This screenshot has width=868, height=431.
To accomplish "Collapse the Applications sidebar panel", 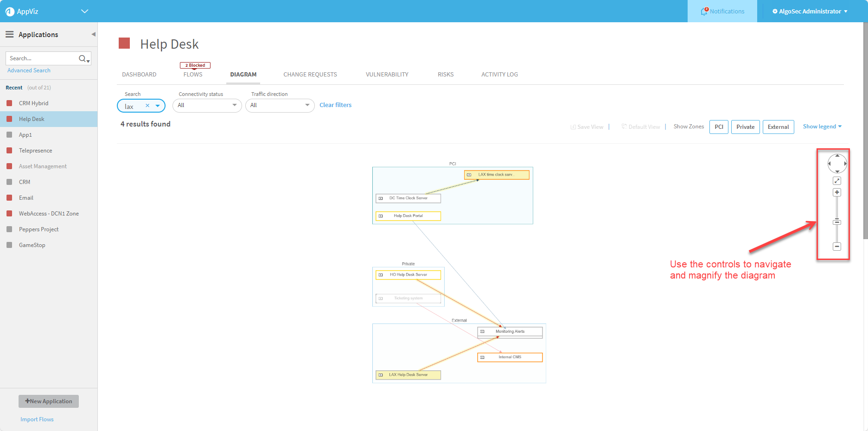I will pos(93,34).
